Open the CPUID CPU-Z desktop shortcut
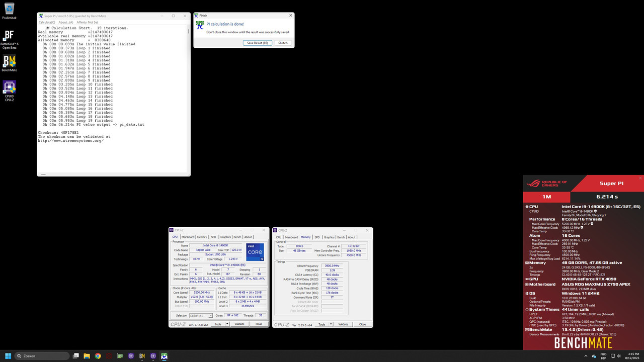 point(9,90)
